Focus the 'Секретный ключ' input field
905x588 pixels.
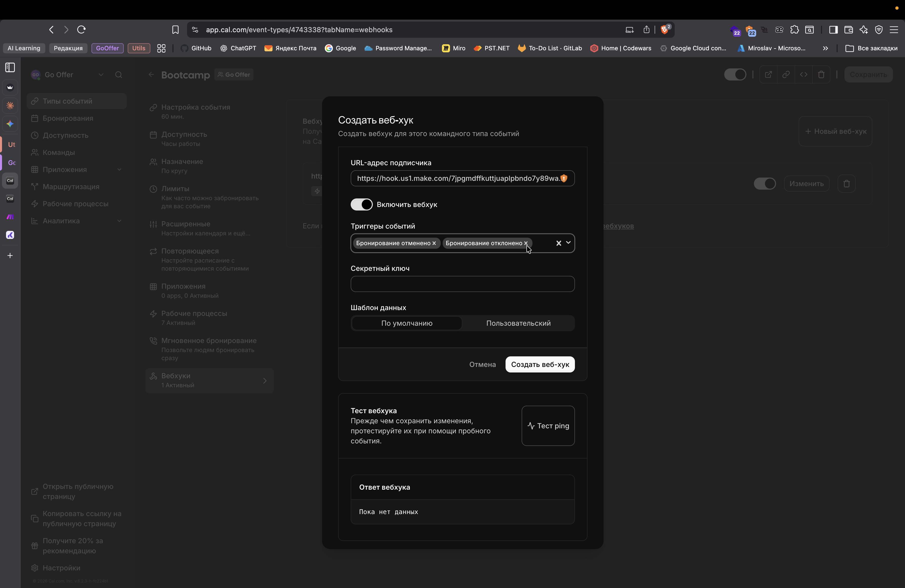(x=462, y=284)
